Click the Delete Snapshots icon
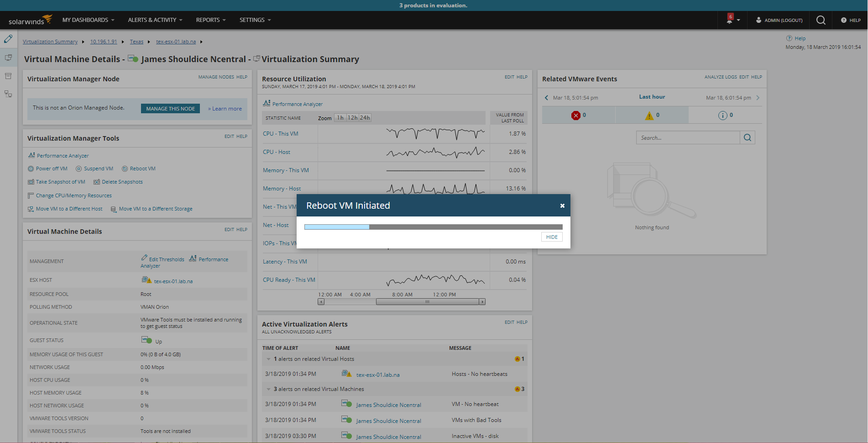The width and height of the screenshot is (868, 443). pyautogui.click(x=97, y=182)
